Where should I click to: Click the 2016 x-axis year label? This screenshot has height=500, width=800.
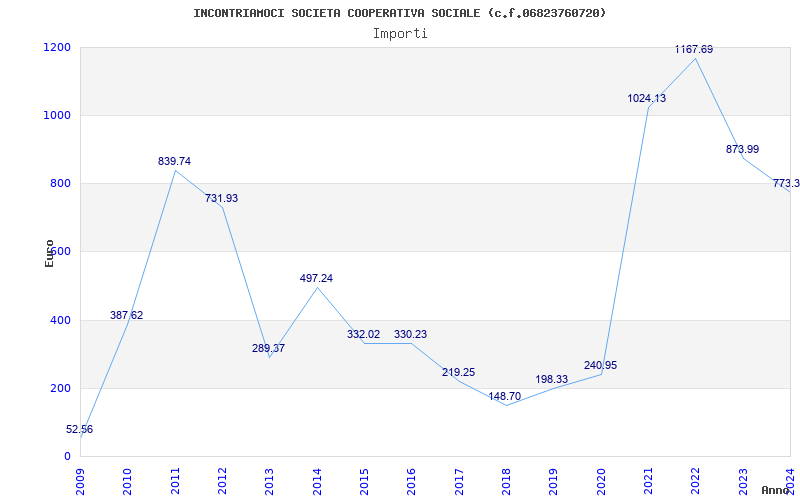pyautogui.click(x=411, y=482)
